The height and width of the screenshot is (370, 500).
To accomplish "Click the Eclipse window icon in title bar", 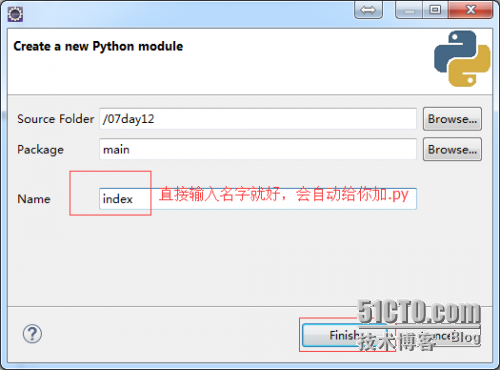I will 15,14.
